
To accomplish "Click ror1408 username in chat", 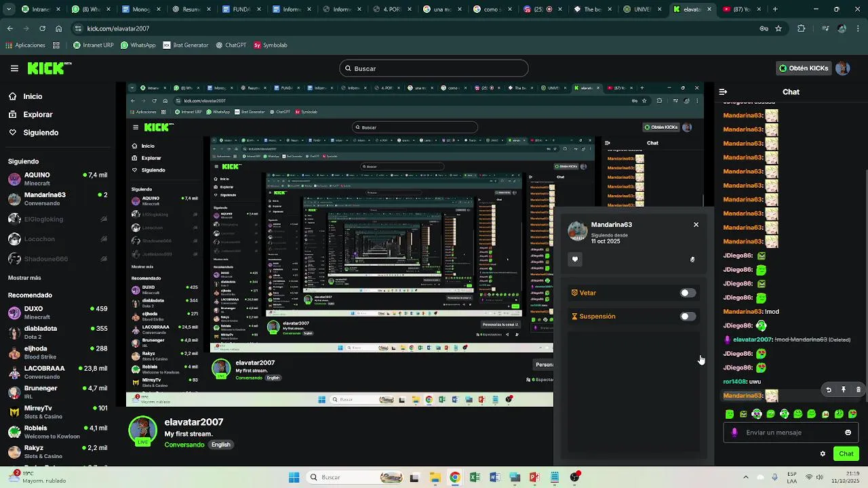I will coord(735,382).
